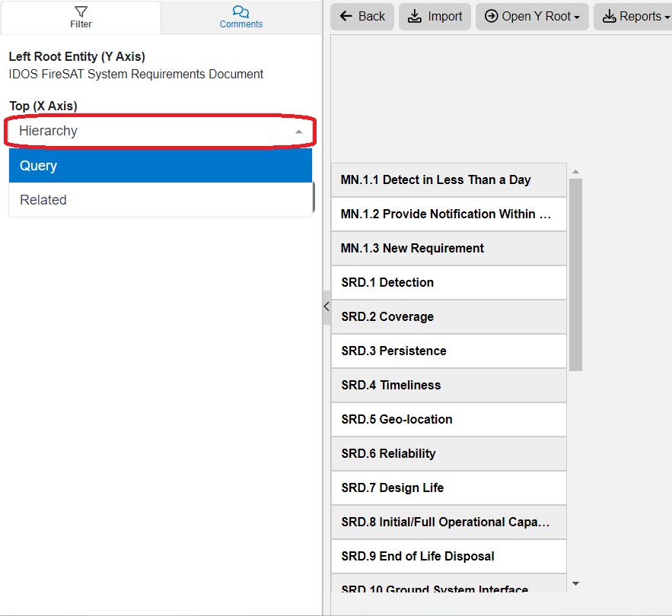Click the Back arrow button
Viewport: 672px width, 616px height.
pos(362,16)
